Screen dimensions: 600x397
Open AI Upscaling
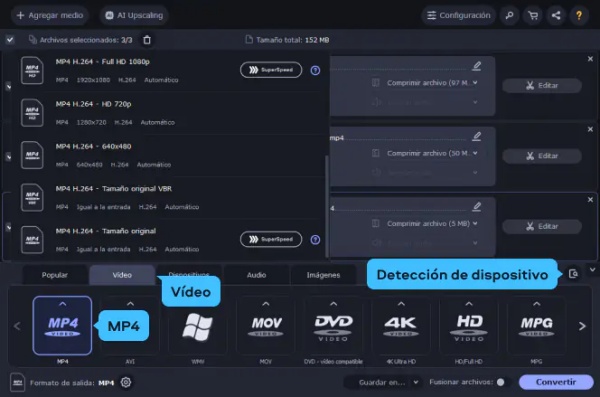pyautogui.click(x=134, y=15)
